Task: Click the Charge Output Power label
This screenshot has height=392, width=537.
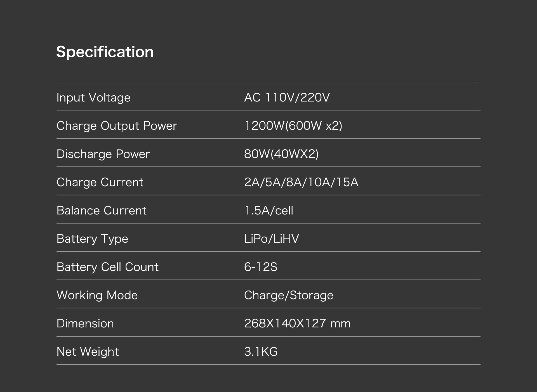Action: point(117,126)
